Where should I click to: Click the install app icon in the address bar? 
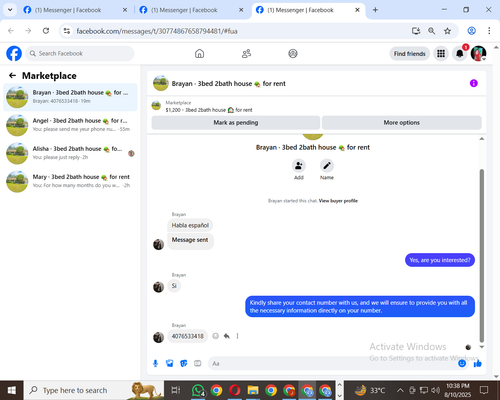pos(416,31)
